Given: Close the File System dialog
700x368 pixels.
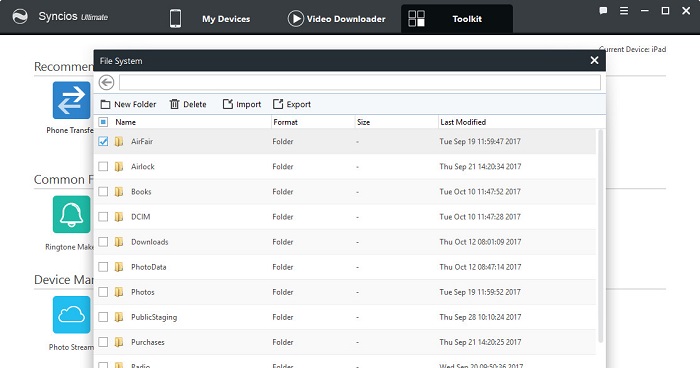Looking at the screenshot, I should point(594,60).
